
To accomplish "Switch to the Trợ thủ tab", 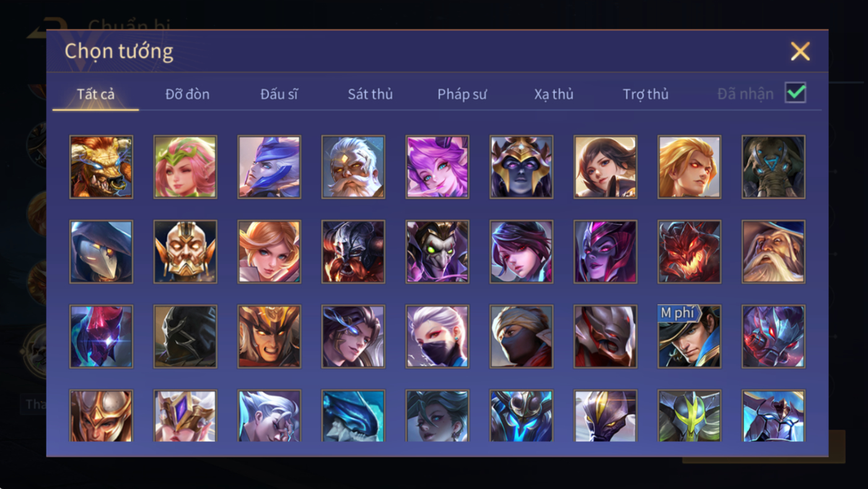I will click(x=646, y=94).
